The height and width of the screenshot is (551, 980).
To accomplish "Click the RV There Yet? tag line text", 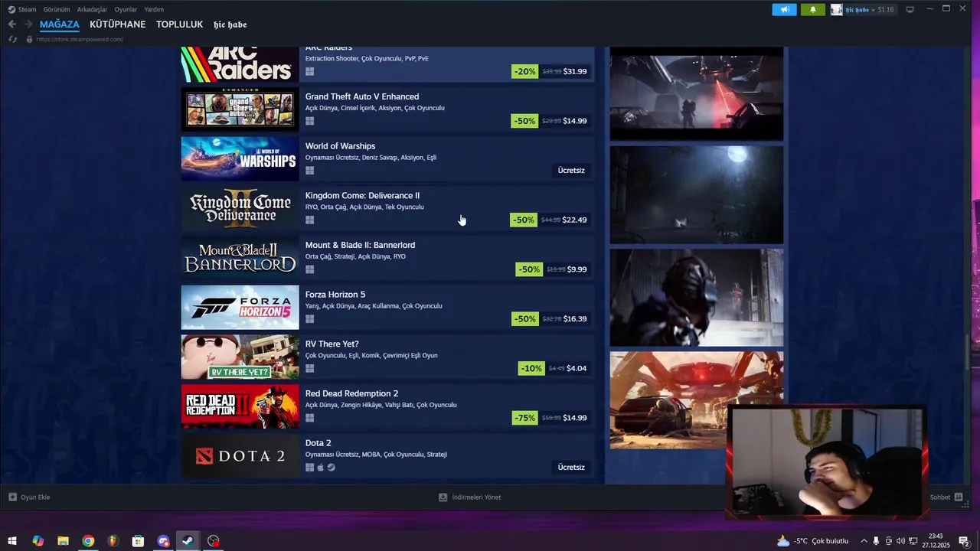I will tap(371, 355).
